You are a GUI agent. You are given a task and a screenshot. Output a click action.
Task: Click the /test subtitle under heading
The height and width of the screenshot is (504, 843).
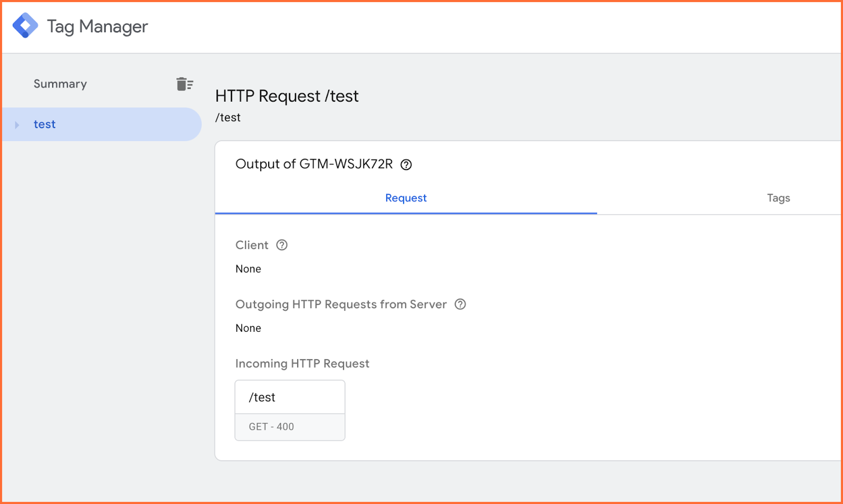pos(228,117)
